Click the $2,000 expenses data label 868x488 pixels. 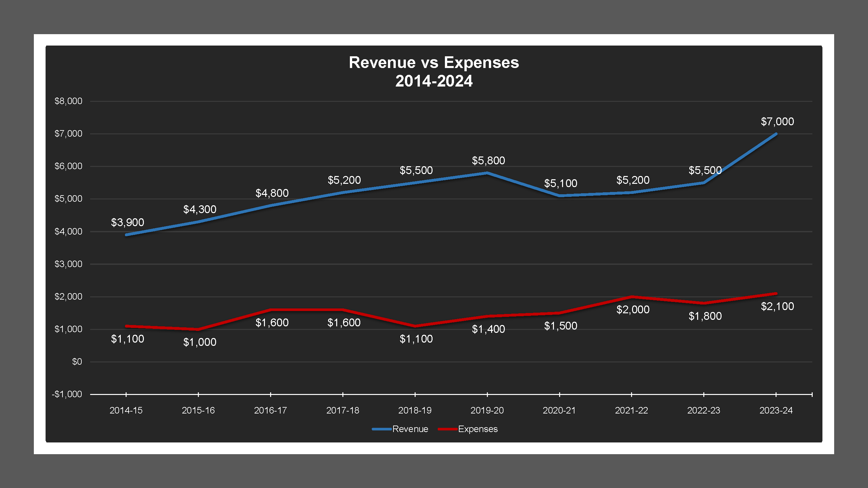coord(633,309)
